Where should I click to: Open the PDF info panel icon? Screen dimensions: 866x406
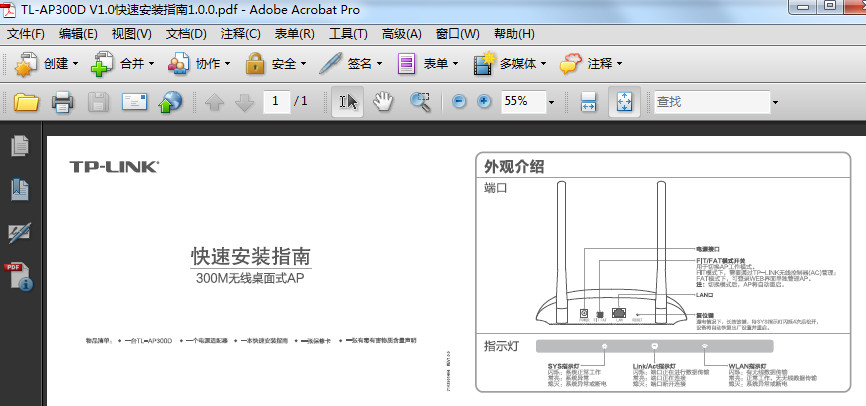pos(19,276)
